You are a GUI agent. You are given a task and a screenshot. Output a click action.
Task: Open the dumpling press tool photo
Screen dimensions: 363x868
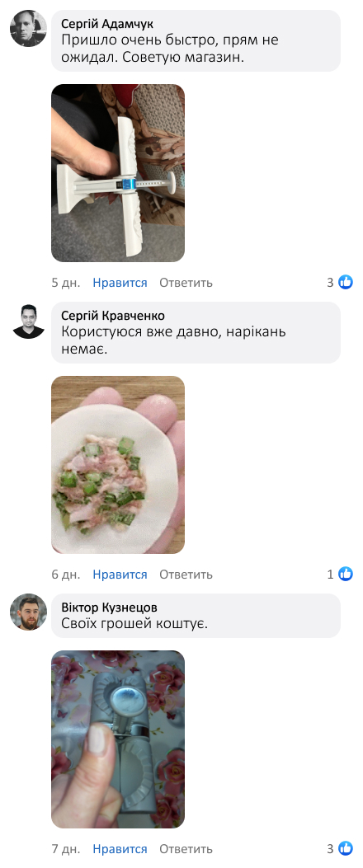(x=118, y=173)
